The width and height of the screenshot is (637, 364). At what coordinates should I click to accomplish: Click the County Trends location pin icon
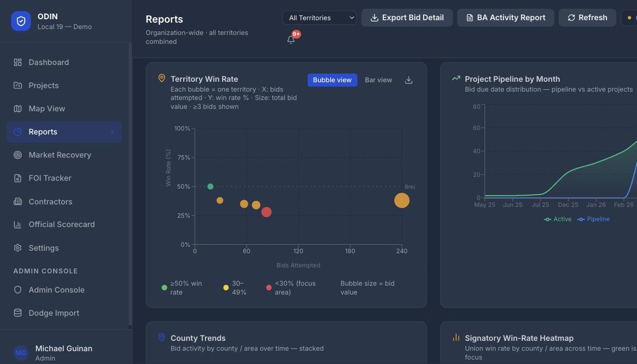[x=161, y=337]
